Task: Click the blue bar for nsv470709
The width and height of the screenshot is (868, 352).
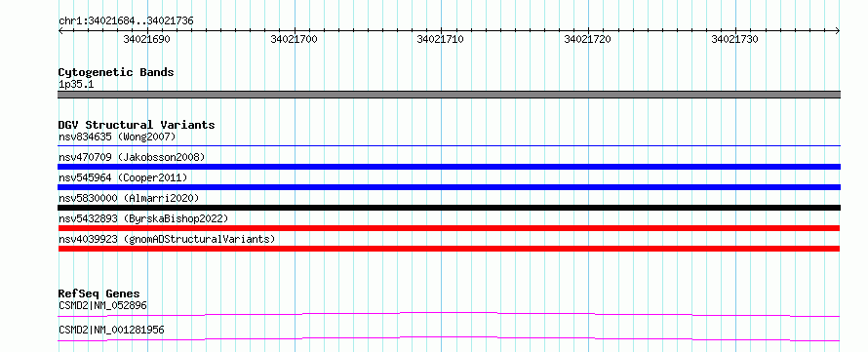Action: pyautogui.click(x=449, y=167)
